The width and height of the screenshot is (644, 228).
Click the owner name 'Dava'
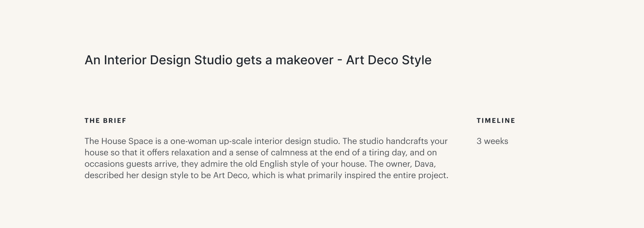[425, 164]
